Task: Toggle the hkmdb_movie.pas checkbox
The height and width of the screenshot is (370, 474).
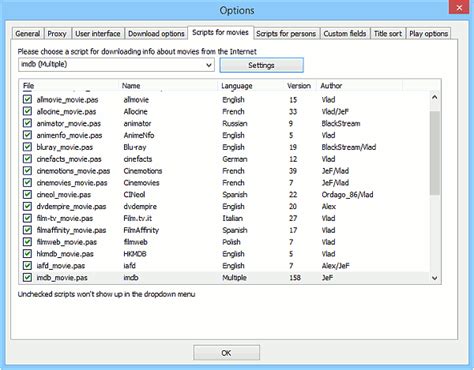Action: [27, 254]
